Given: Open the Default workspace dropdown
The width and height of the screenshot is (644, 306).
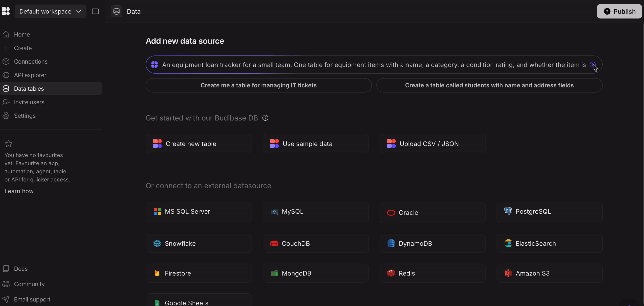Looking at the screenshot, I should pos(51,11).
